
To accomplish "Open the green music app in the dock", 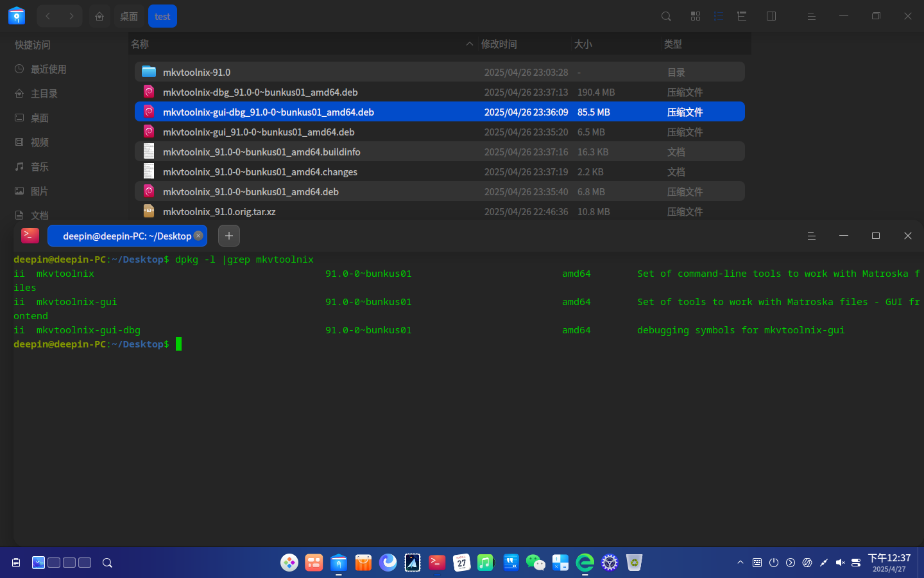I will tap(486, 563).
